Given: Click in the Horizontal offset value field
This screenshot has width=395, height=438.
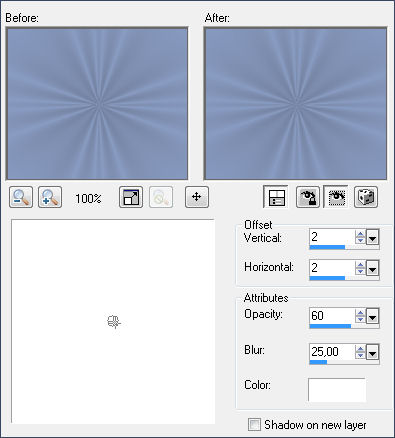Looking at the screenshot, I should point(332,268).
